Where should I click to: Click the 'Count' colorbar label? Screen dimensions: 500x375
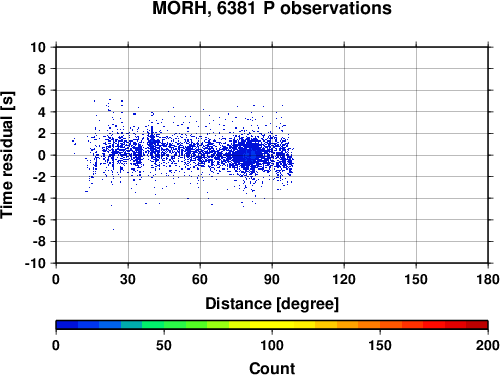click(x=272, y=368)
